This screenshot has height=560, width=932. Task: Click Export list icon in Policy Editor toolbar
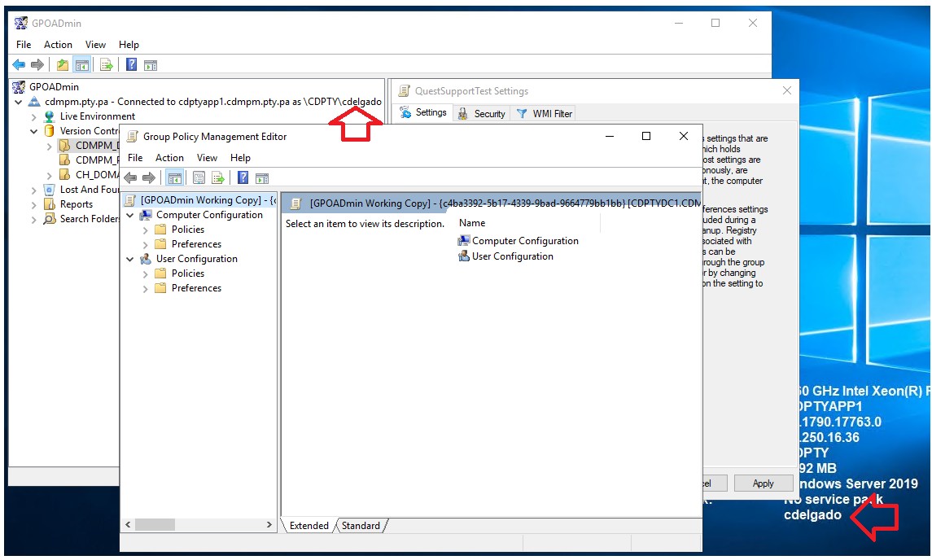(218, 177)
